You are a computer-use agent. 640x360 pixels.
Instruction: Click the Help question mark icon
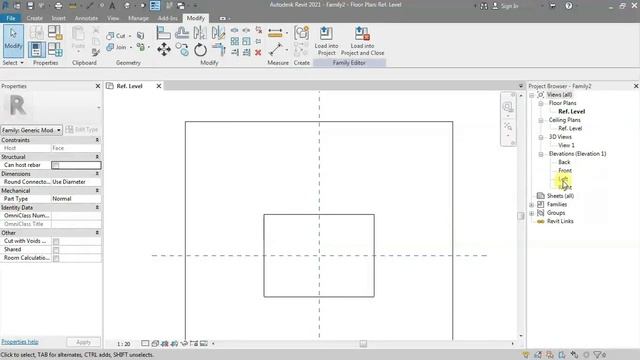tap(569, 6)
